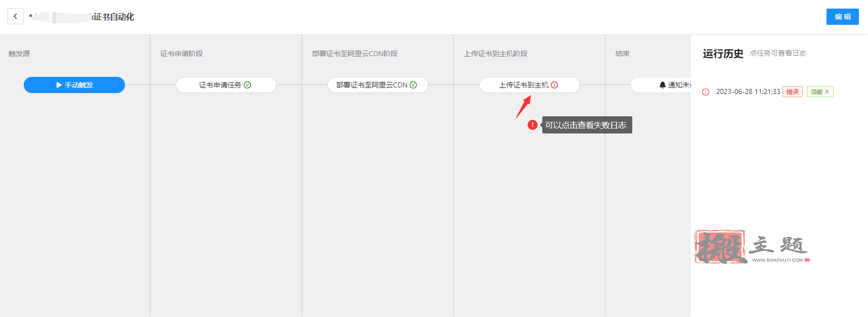Click the 运行历史 heading
868x317 pixels.
(x=723, y=54)
